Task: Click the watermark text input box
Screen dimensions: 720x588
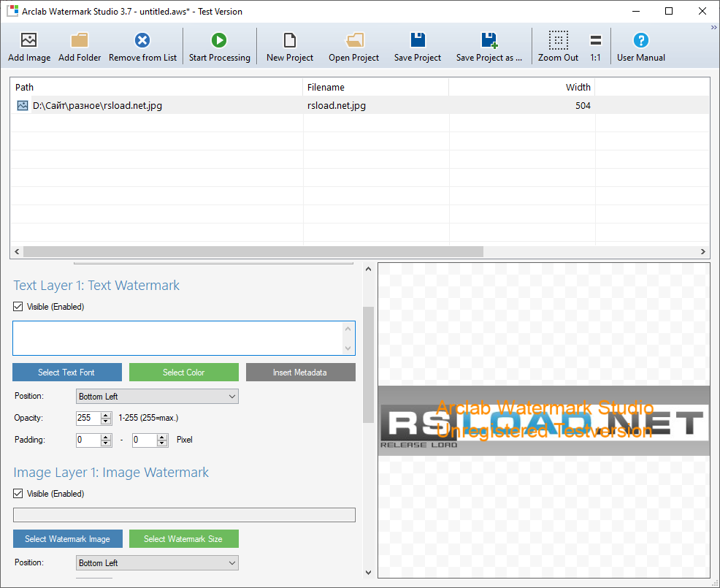Action: (x=177, y=338)
